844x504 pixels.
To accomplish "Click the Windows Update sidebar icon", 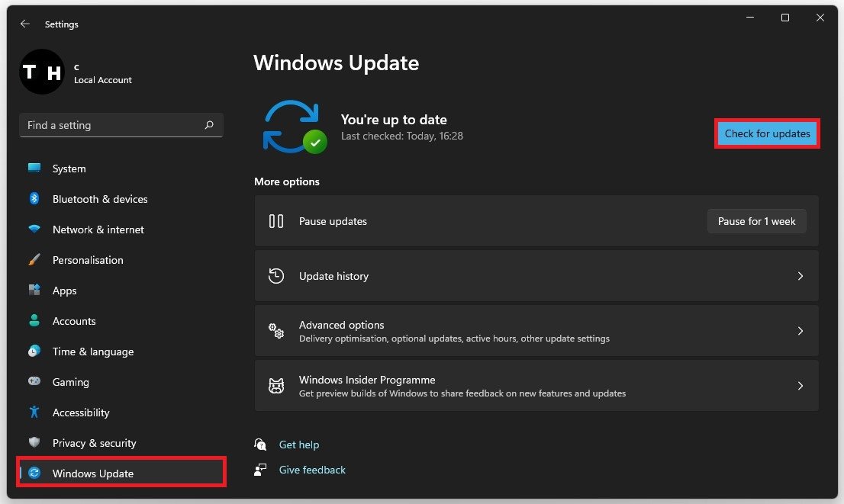I will [x=34, y=473].
